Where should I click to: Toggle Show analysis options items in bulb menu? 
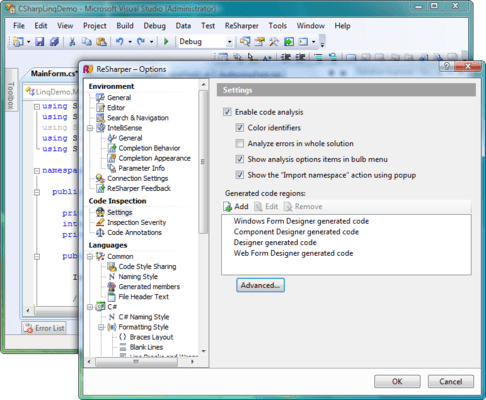pyautogui.click(x=239, y=159)
